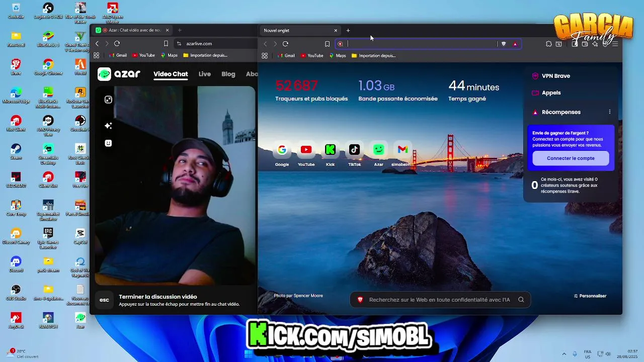
Task: Launch Google Chrome desktop shortcut
Action: [x=48, y=67]
